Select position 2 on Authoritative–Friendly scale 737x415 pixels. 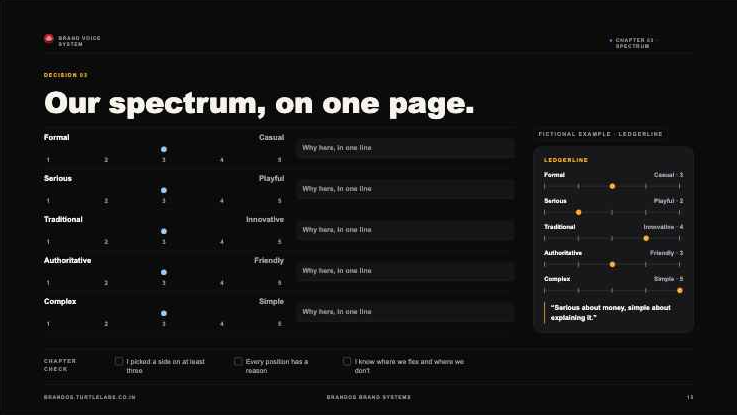(106, 282)
